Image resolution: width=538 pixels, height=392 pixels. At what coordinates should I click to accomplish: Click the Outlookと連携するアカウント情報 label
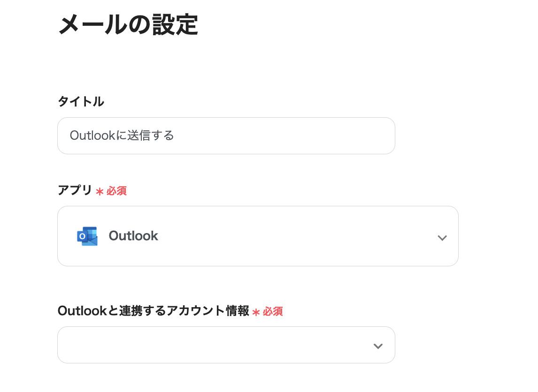153,311
